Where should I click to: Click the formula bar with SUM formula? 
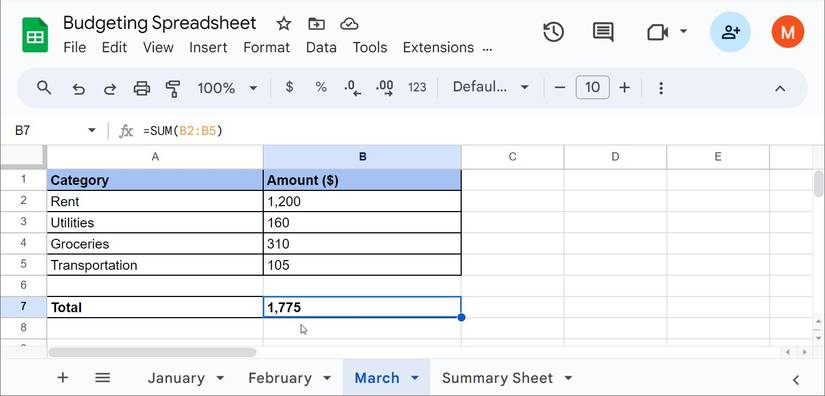(474, 130)
